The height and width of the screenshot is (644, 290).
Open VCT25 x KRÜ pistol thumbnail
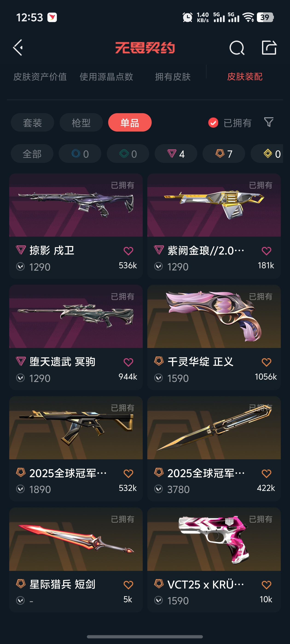click(x=214, y=539)
